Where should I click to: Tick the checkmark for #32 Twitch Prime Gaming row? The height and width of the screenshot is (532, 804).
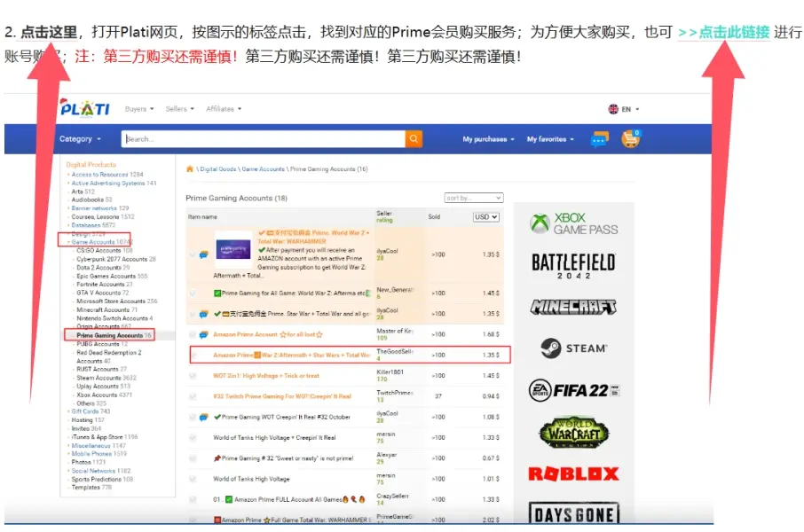193,396
